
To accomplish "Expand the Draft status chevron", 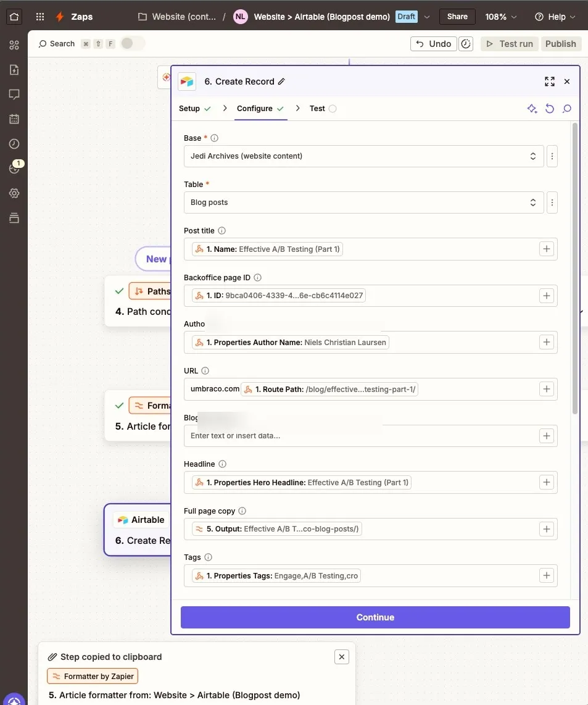I will pos(428,17).
